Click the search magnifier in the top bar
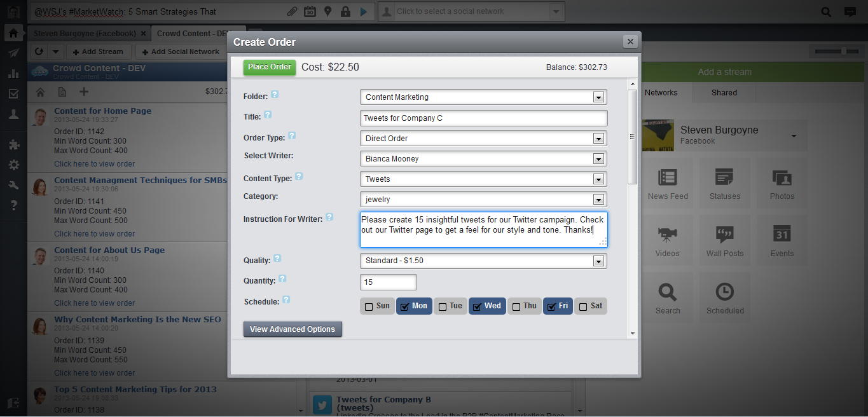This screenshot has height=417, width=868. [x=825, y=11]
